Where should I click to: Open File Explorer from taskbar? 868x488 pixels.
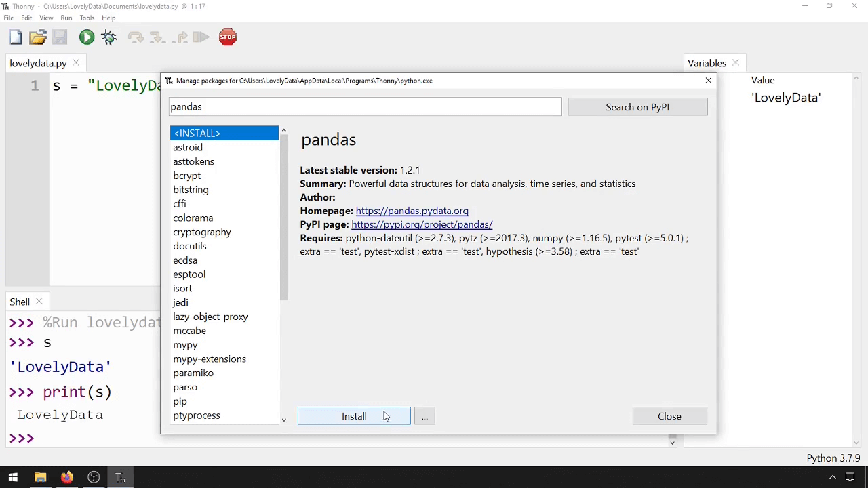pyautogui.click(x=40, y=478)
